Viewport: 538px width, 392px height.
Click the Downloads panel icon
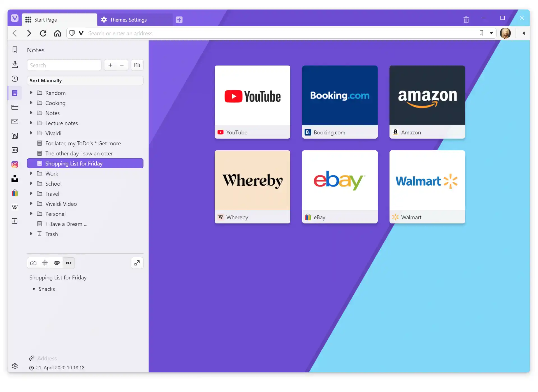click(x=15, y=65)
